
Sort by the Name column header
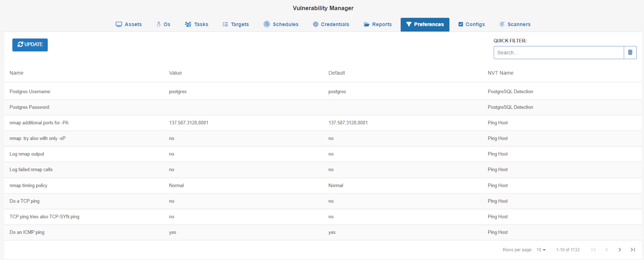(x=17, y=73)
